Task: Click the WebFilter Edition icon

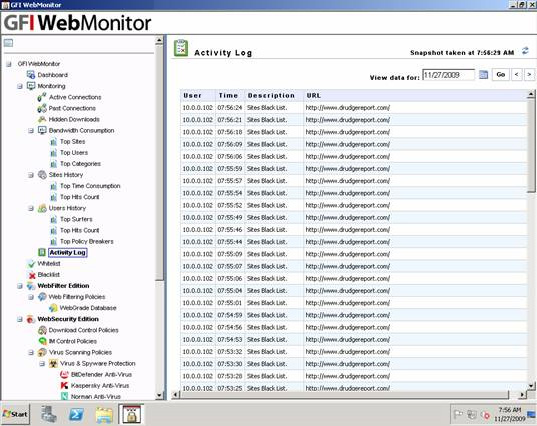Action: [31, 286]
